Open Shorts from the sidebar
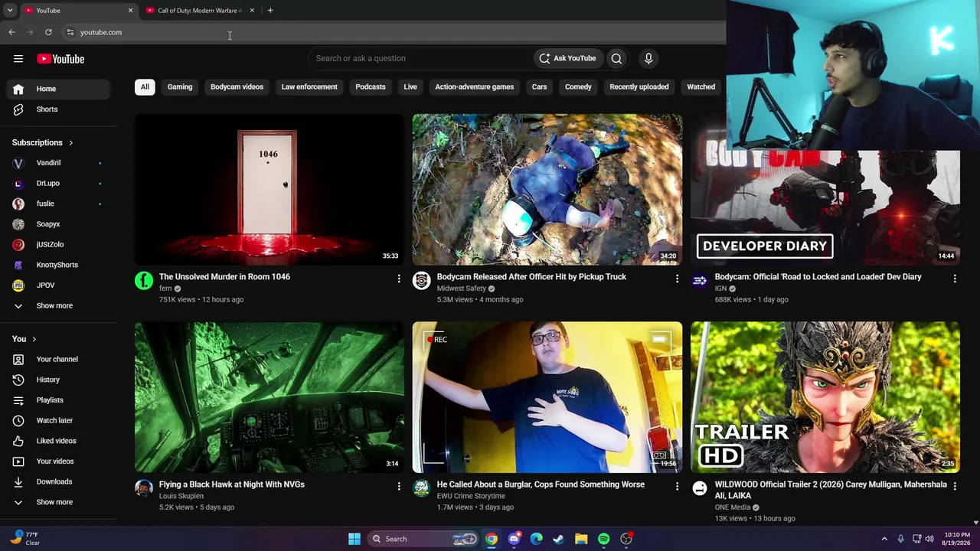 point(59,109)
